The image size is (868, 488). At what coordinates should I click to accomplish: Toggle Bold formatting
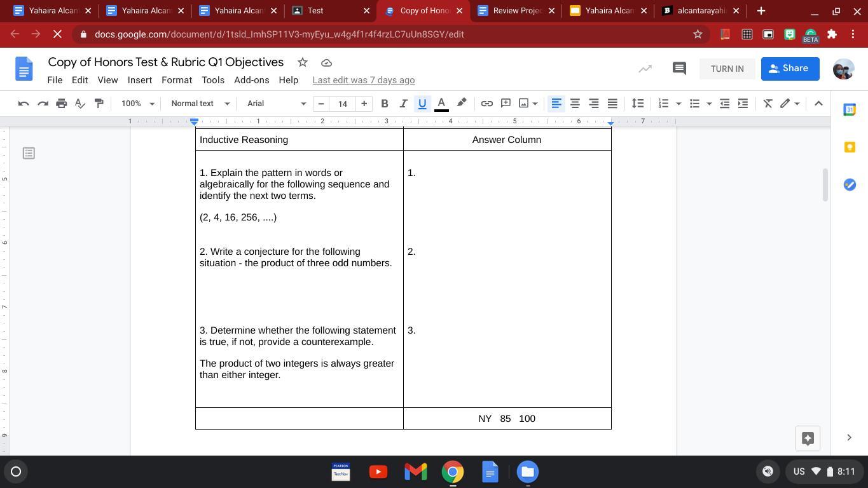pyautogui.click(x=384, y=104)
